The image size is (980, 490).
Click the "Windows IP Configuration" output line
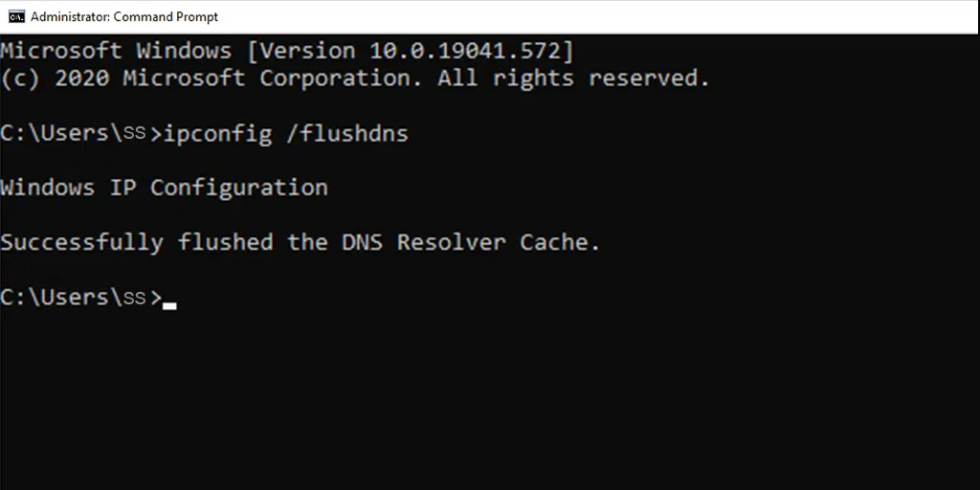pos(164,188)
